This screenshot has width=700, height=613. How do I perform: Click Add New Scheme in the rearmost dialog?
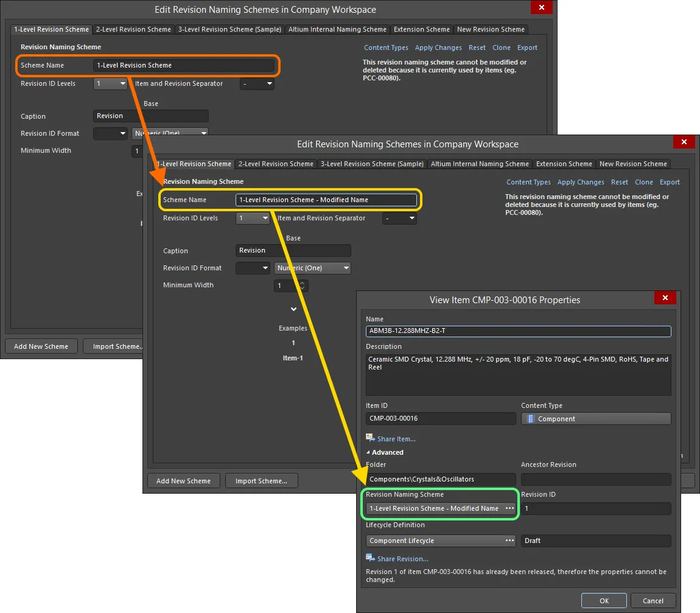click(x=41, y=346)
